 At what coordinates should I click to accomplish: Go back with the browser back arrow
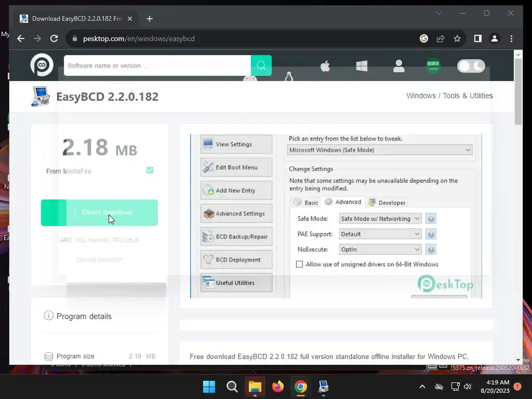click(21, 38)
